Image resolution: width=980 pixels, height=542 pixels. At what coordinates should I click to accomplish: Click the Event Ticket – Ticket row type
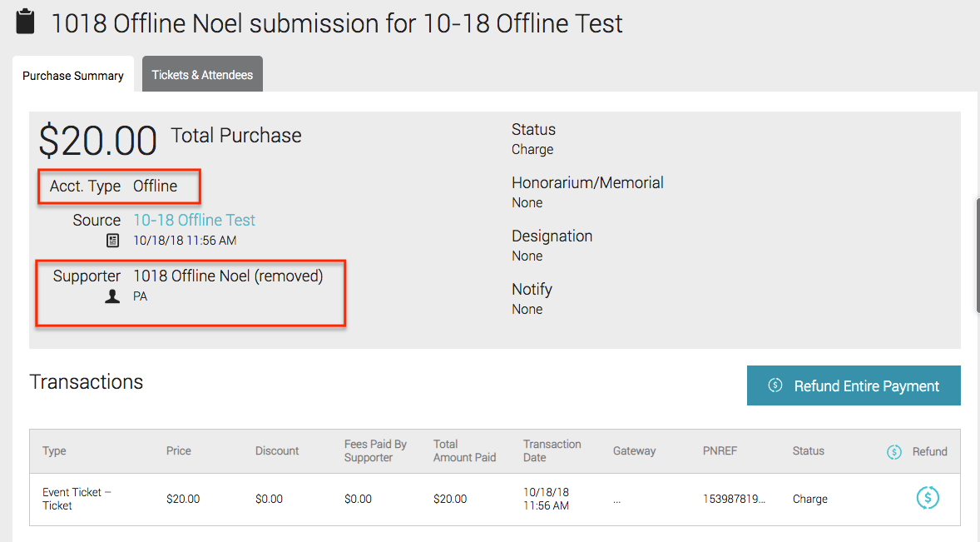77,499
